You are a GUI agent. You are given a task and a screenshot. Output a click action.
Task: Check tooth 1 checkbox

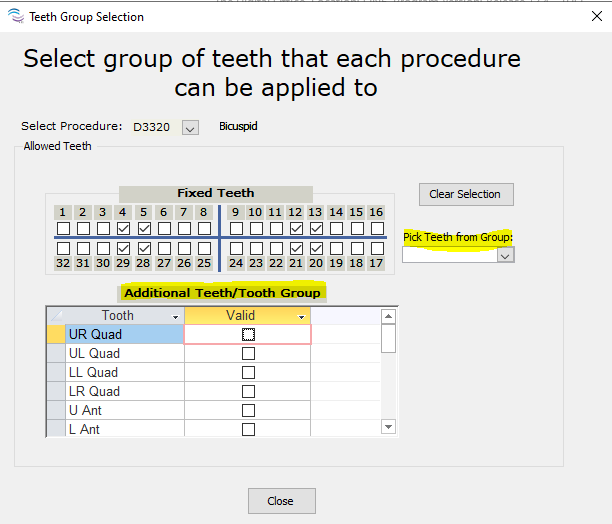point(63,229)
